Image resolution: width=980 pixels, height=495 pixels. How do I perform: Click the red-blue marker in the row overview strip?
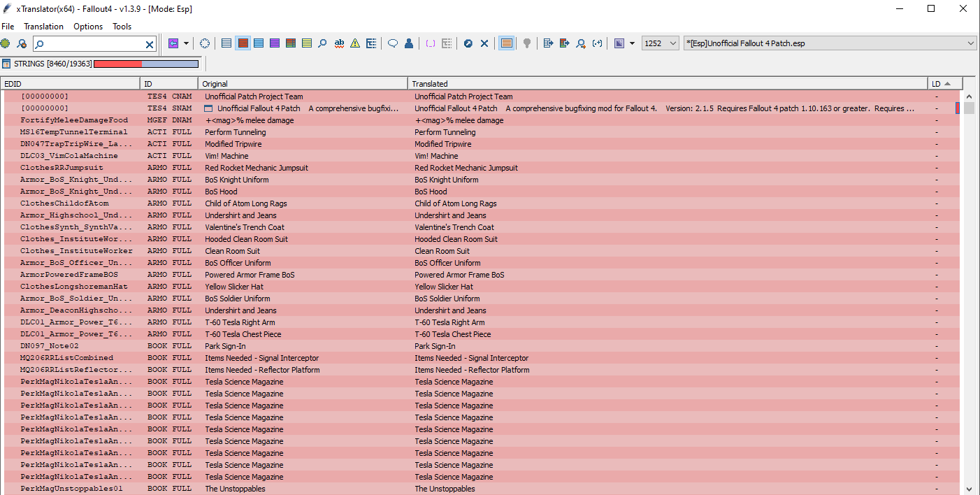[x=958, y=108]
